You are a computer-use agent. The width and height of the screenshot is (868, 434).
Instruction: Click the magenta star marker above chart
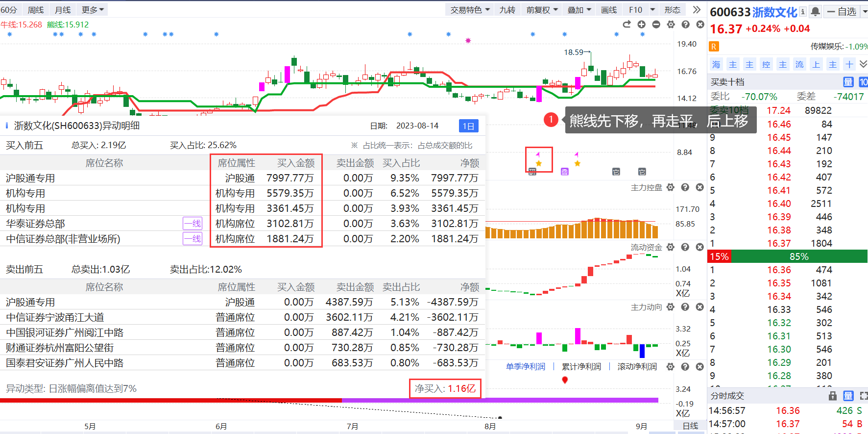[468, 40]
